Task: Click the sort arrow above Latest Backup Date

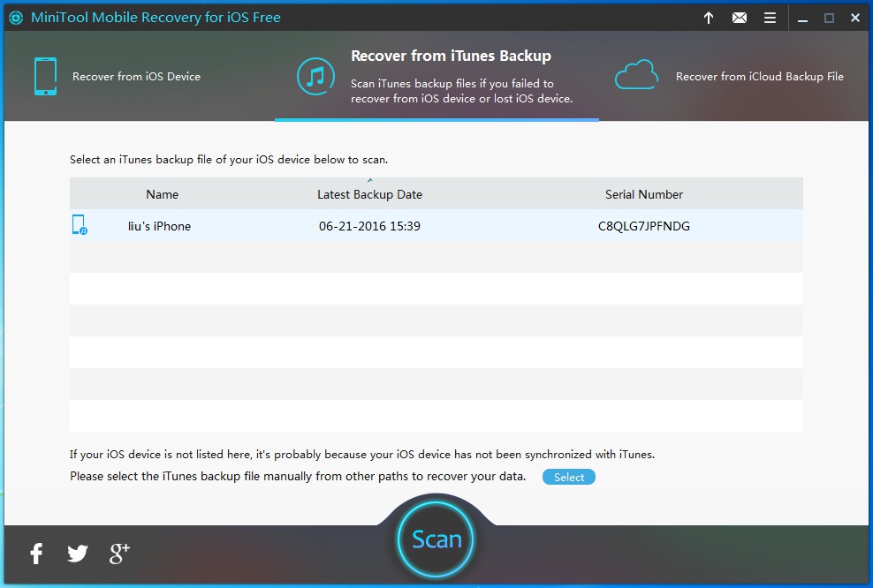Action: [369, 180]
